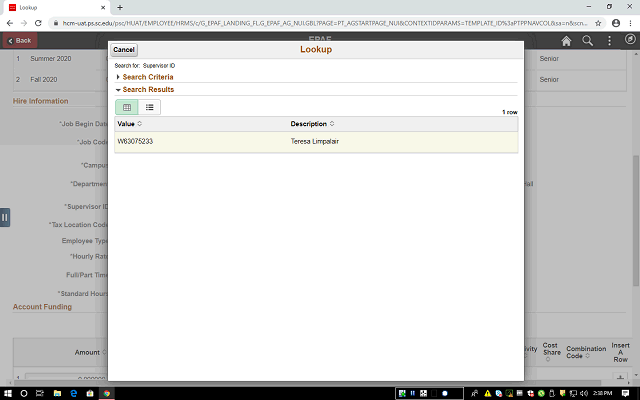Open Microsoft Store from taskbar

(x=90, y=393)
